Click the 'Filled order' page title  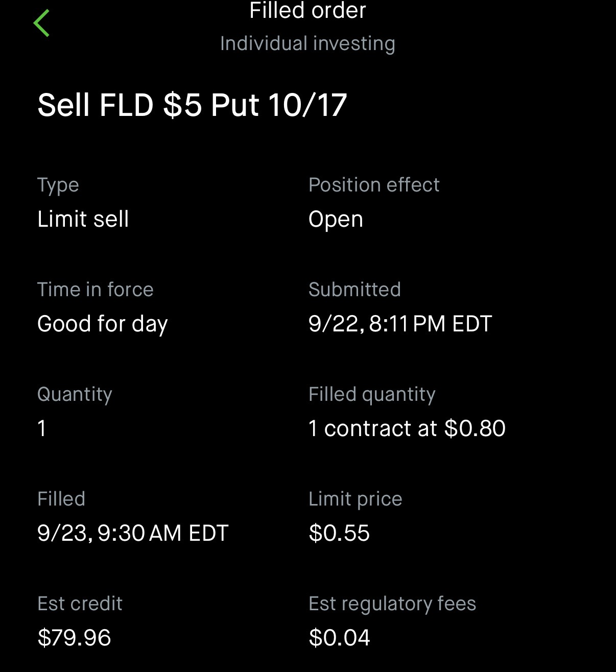(307, 11)
